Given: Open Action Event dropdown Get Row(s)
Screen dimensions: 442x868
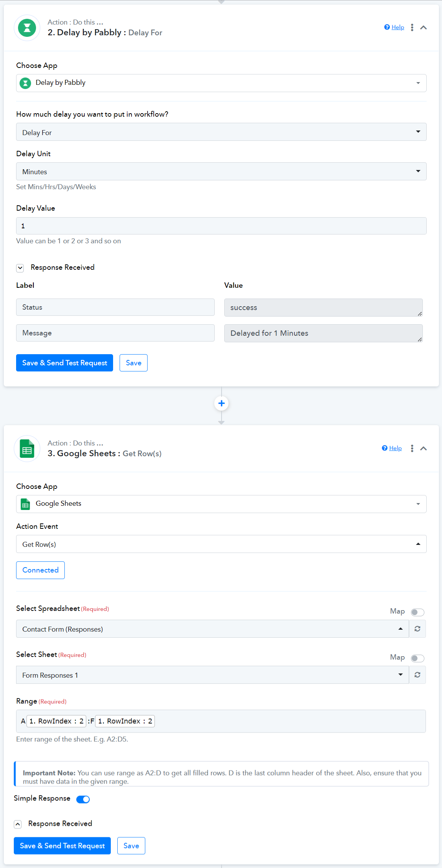Looking at the screenshot, I should (x=221, y=544).
